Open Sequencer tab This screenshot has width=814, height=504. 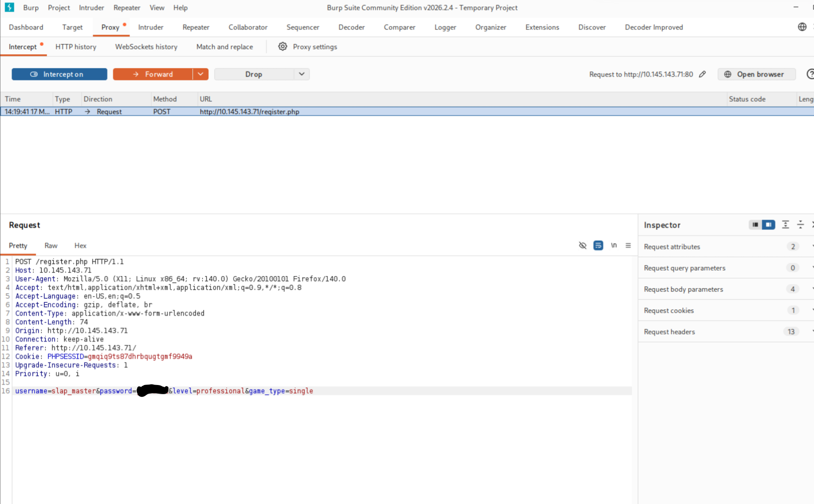pos(303,27)
